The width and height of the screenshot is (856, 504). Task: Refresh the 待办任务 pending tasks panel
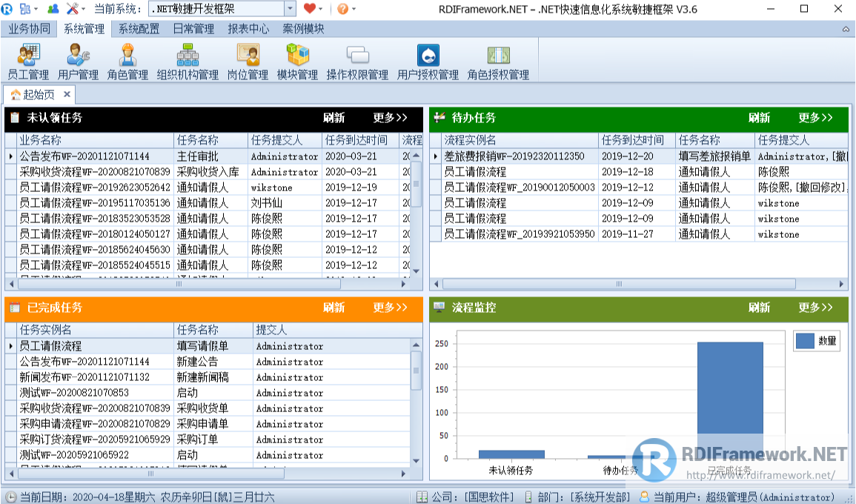click(760, 119)
